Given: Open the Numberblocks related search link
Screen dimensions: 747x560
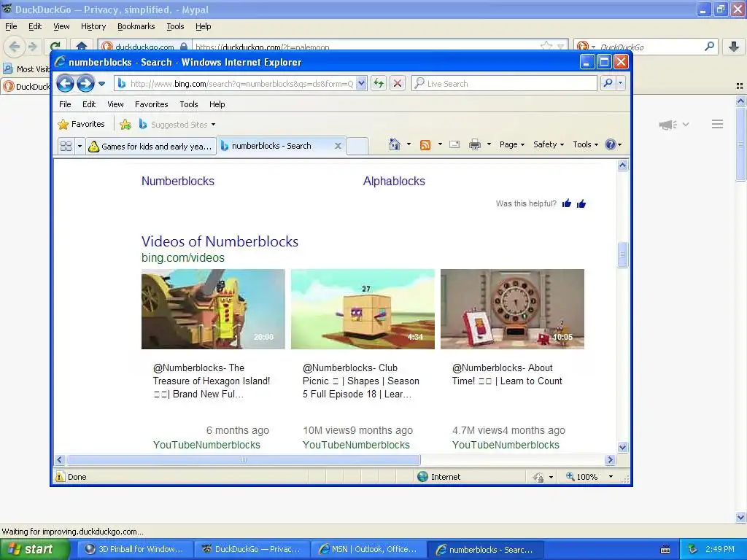Looking at the screenshot, I should [x=178, y=181].
